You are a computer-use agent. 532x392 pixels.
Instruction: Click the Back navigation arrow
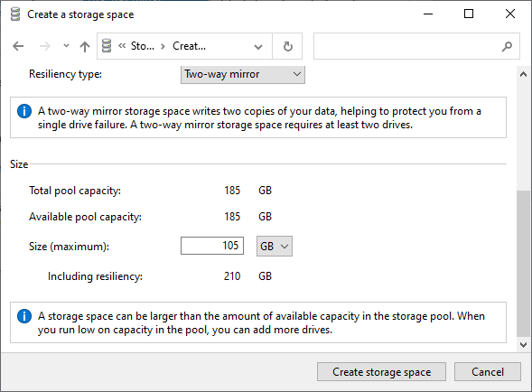click(x=18, y=46)
